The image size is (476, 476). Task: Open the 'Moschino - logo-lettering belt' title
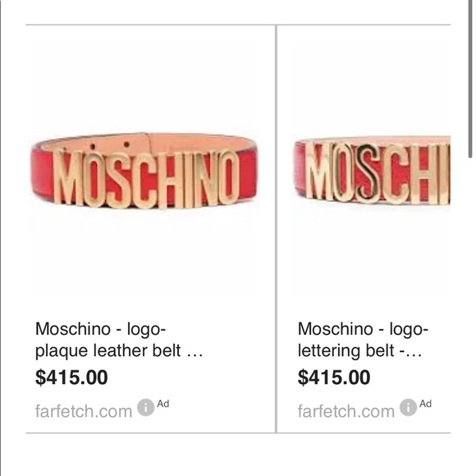(363, 340)
